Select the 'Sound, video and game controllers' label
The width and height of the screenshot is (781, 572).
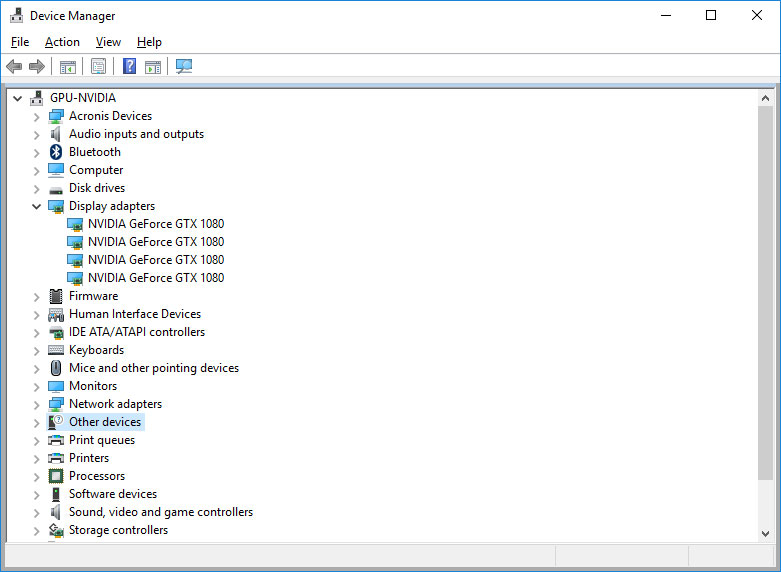(x=161, y=512)
